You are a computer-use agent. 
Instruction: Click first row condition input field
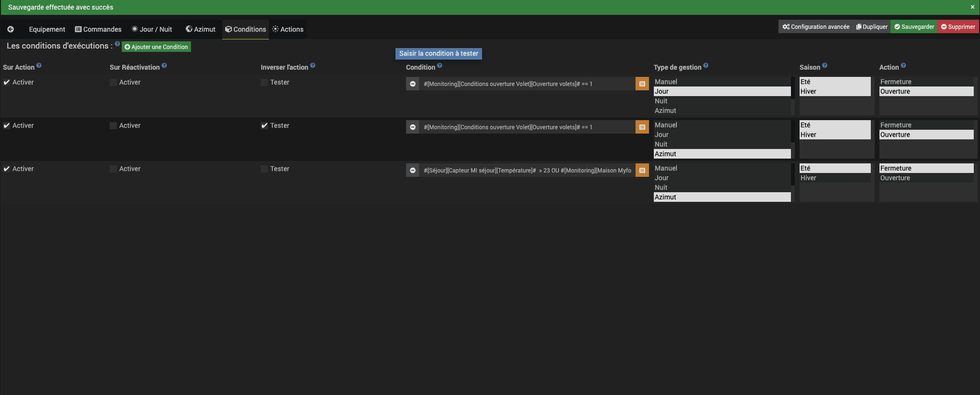527,84
